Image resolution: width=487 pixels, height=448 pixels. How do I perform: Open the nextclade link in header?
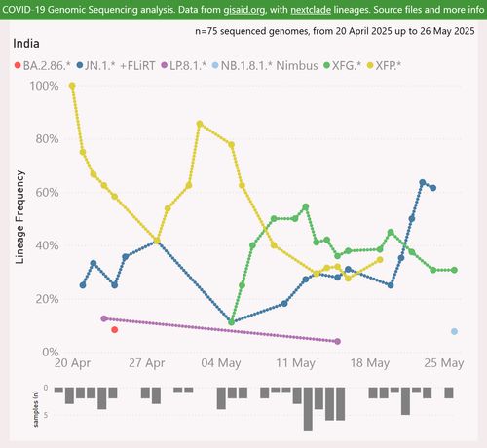[311, 10]
